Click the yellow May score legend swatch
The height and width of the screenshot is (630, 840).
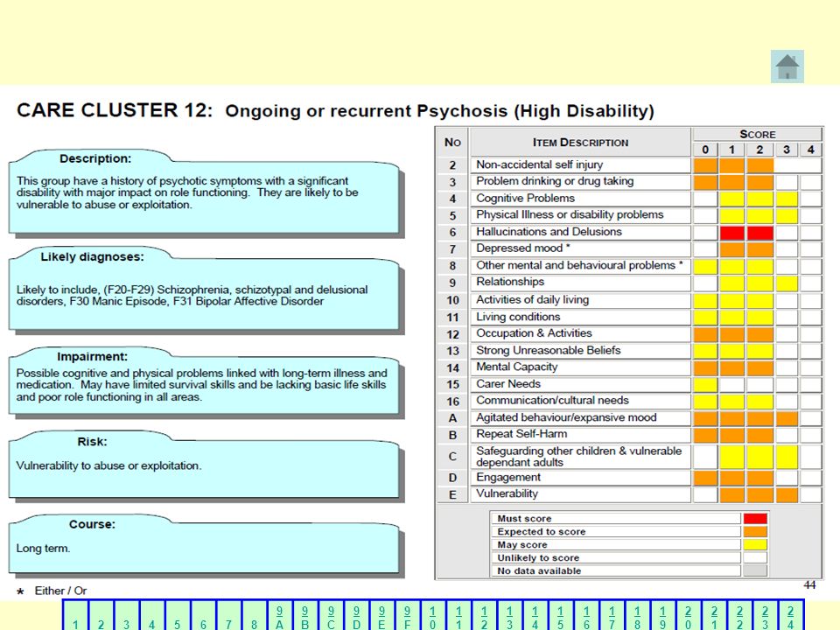click(755, 544)
